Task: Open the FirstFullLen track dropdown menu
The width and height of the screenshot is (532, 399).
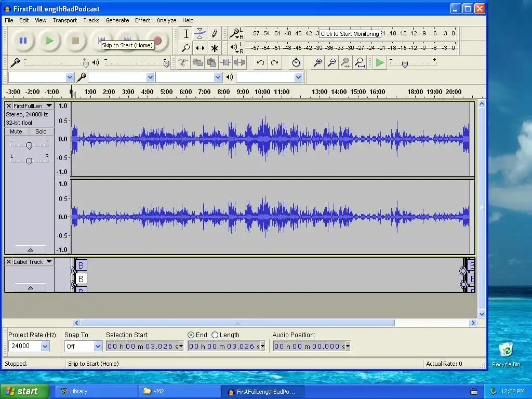Action: [49, 106]
